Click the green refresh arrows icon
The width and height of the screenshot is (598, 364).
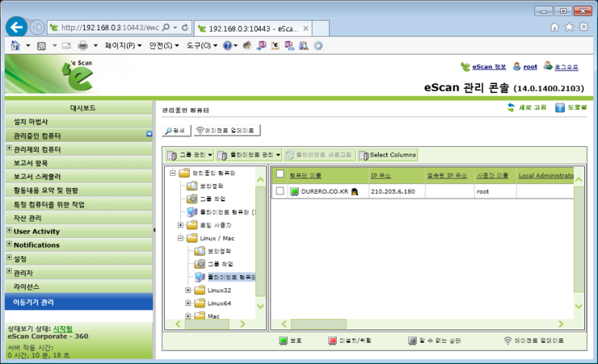pyautogui.click(x=511, y=107)
